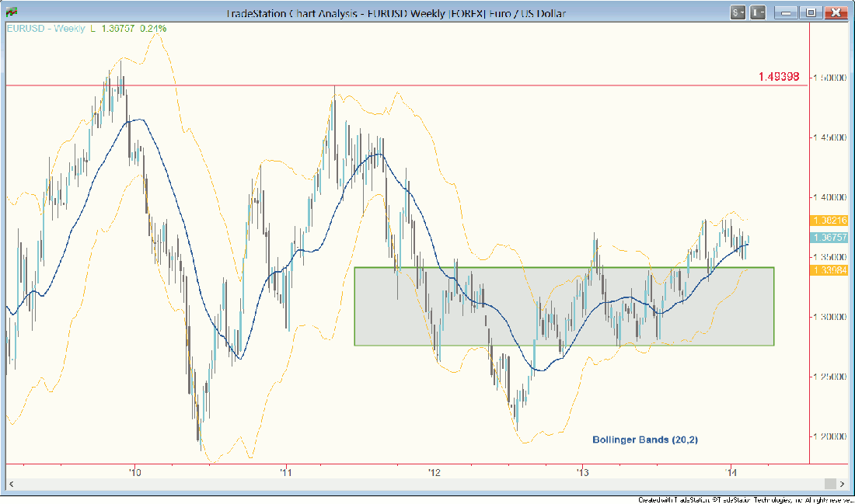Close the chart analysis window

point(836,12)
